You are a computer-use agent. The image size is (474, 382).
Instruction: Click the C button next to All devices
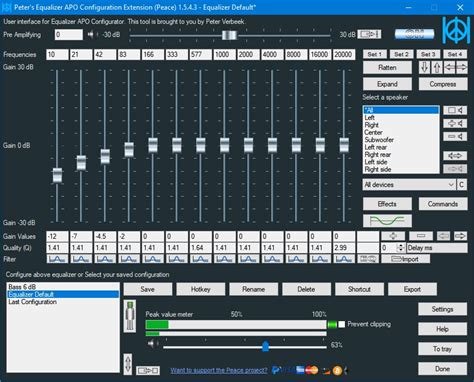pyautogui.click(x=461, y=185)
